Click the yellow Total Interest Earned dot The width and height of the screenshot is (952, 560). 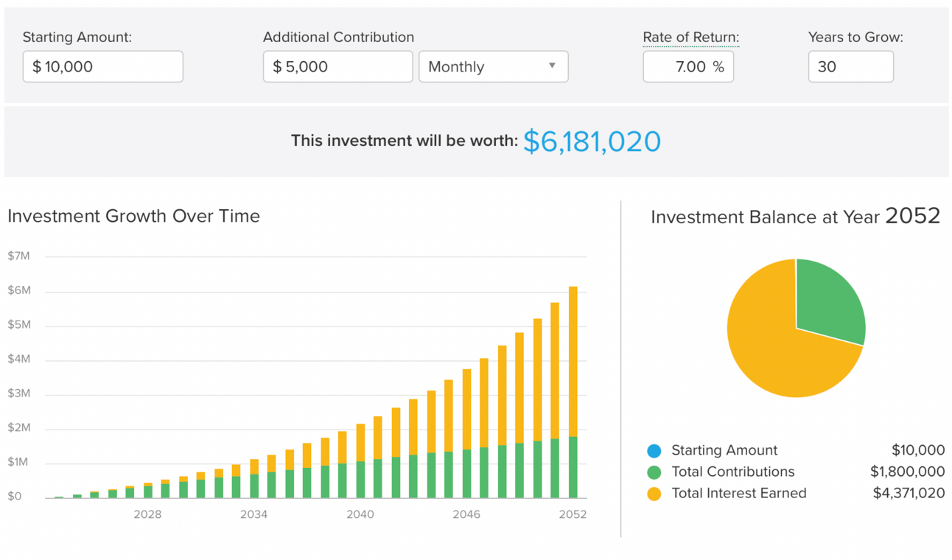point(654,494)
